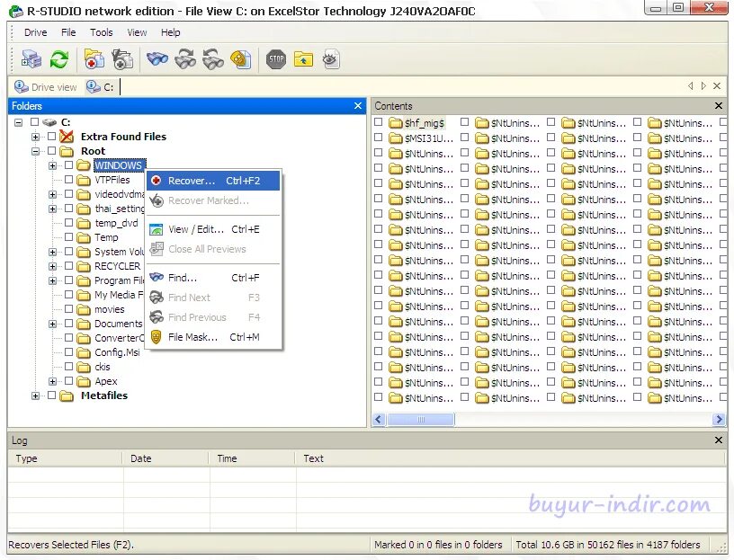Click the $MSI31U... folder icon in Contents

[396, 138]
